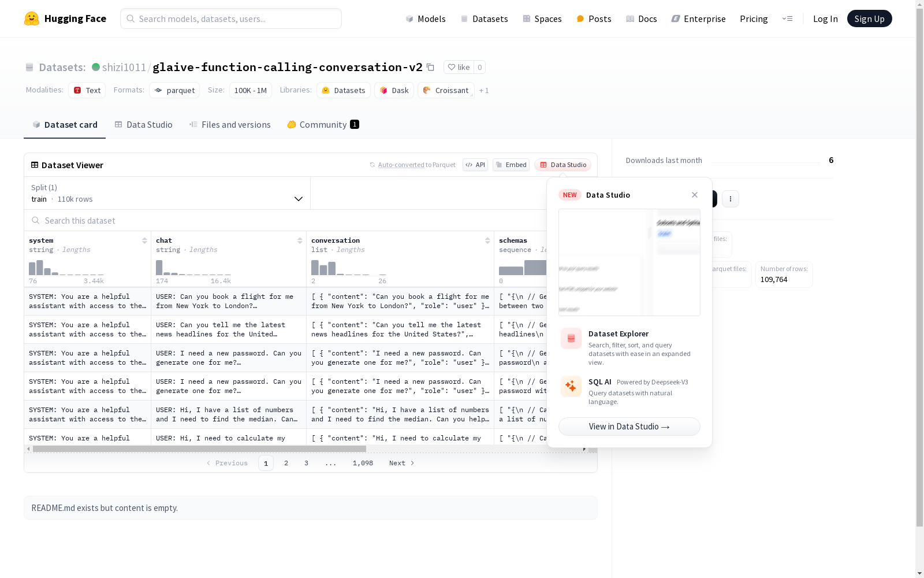Focus the top search models field

(x=231, y=18)
